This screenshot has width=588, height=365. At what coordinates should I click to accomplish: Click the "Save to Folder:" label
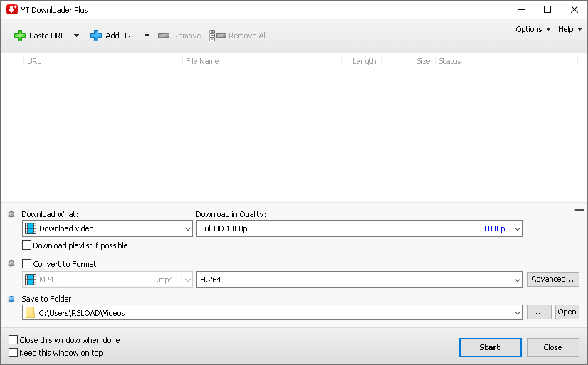tap(48, 299)
